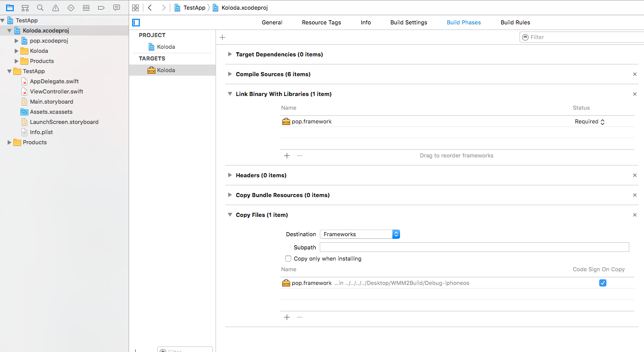
Task: Uncheck Code Sign On Copy for pop.framework
Action: pos(603,283)
